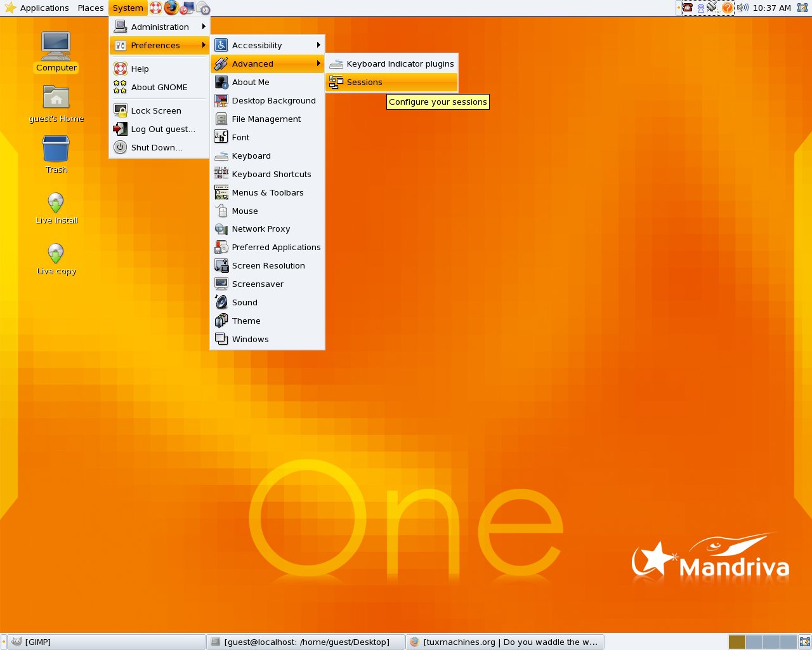Click the File Management icon

221,119
